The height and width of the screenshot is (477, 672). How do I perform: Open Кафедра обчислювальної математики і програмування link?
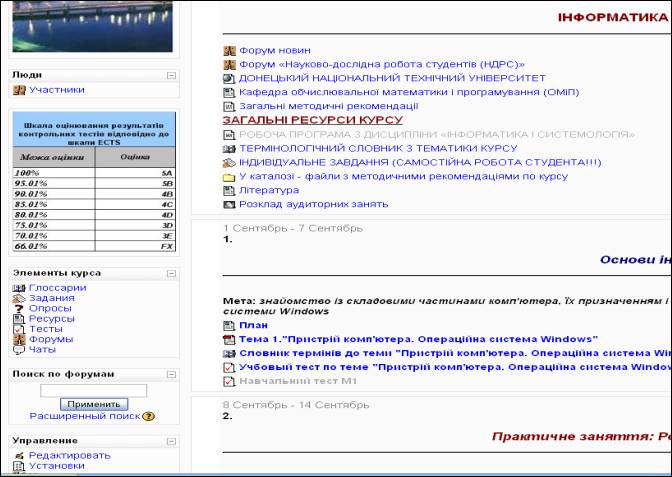click(x=409, y=92)
